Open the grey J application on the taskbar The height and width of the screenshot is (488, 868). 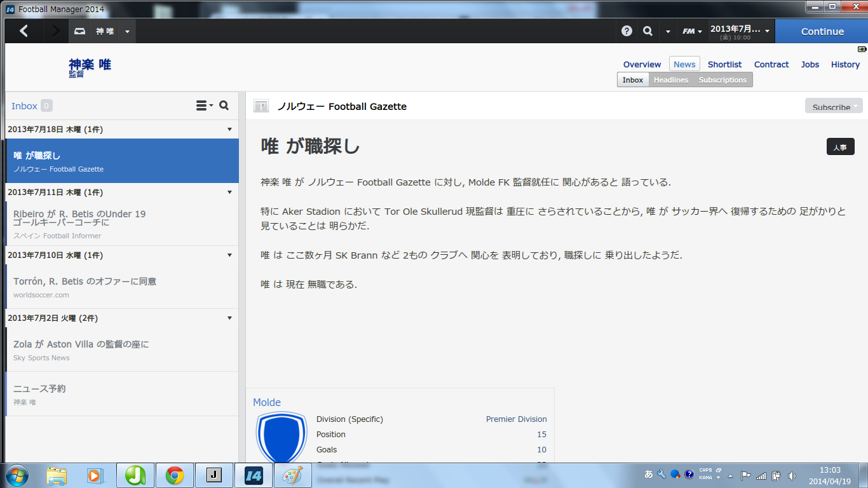(x=214, y=475)
